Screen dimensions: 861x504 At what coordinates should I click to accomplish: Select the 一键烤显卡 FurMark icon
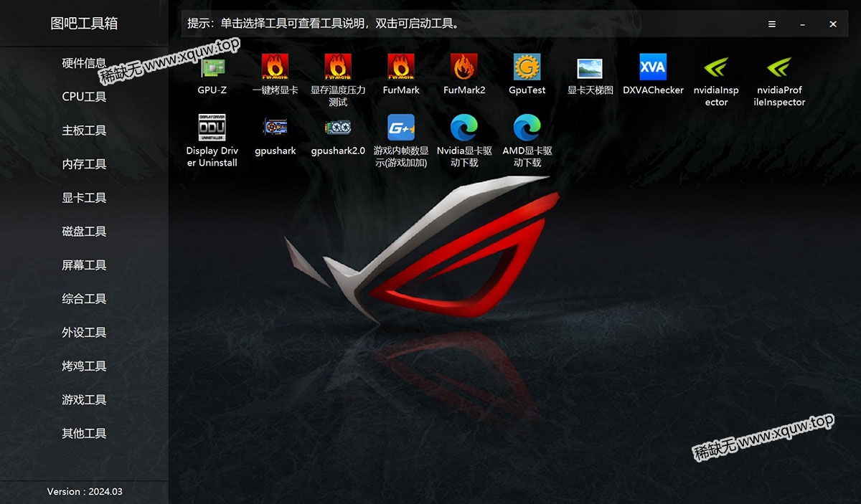pos(276,68)
